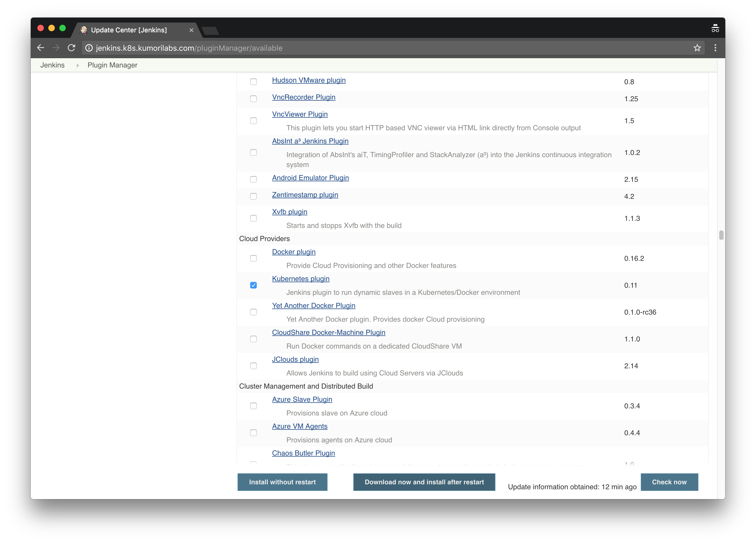Enable the Android Emulator Plugin checkbox
This screenshot has width=756, height=543.
(253, 179)
